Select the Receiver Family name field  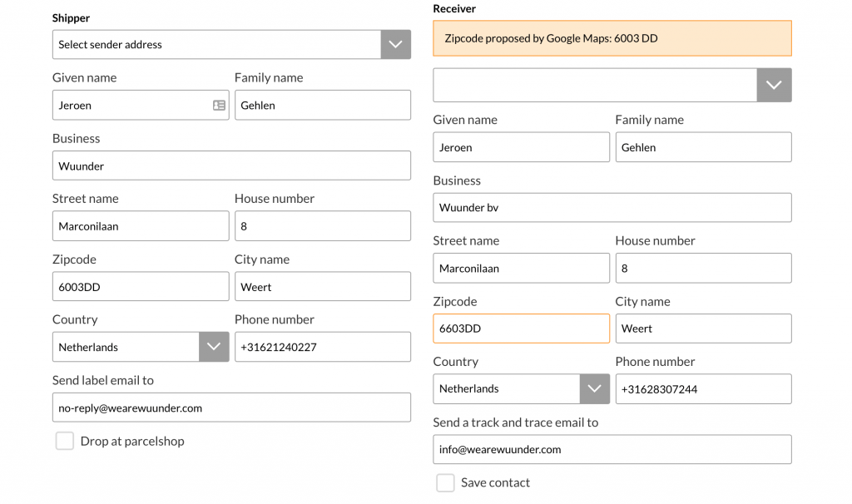pyautogui.click(x=704, y=147)
